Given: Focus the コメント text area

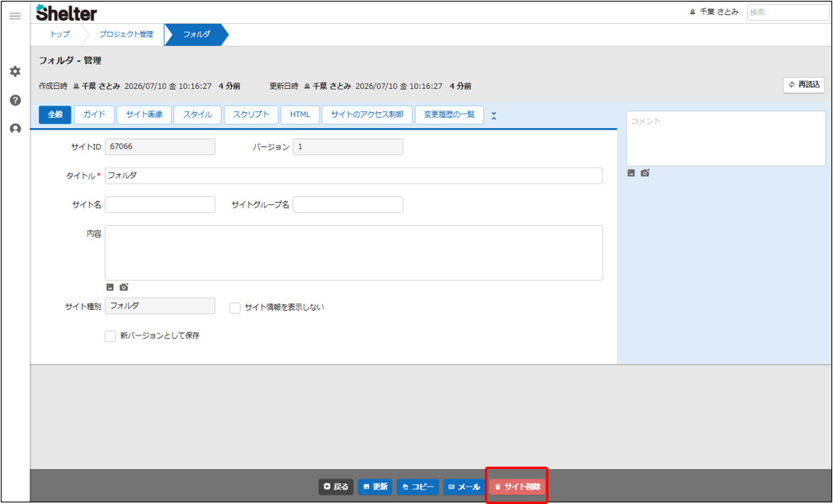Looking at the screenshot, I should click(726, 138).
